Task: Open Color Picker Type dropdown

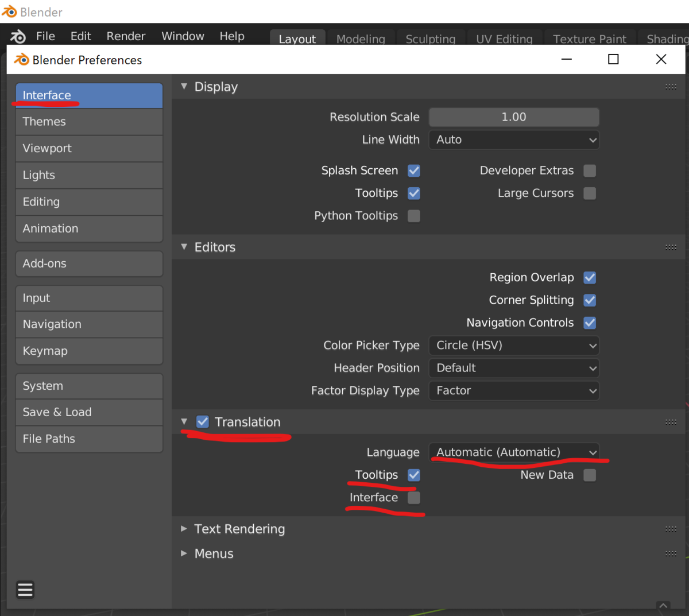Action: [514, 345]
